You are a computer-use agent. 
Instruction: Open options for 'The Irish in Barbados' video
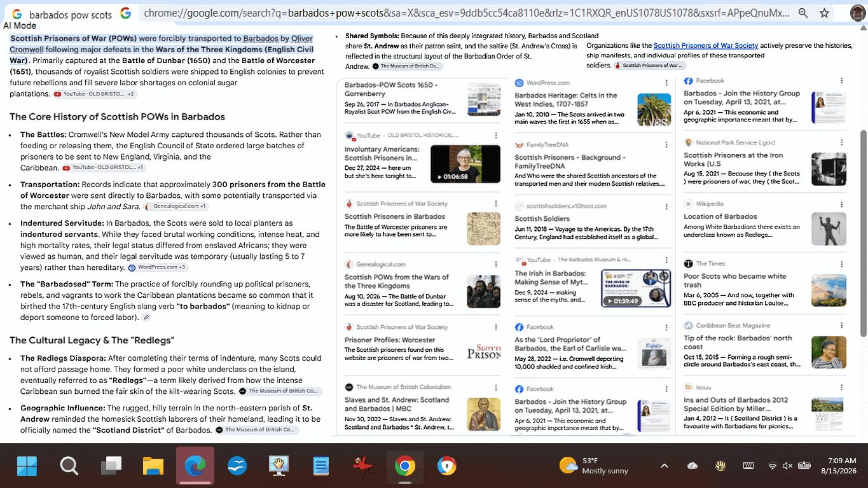666,260
